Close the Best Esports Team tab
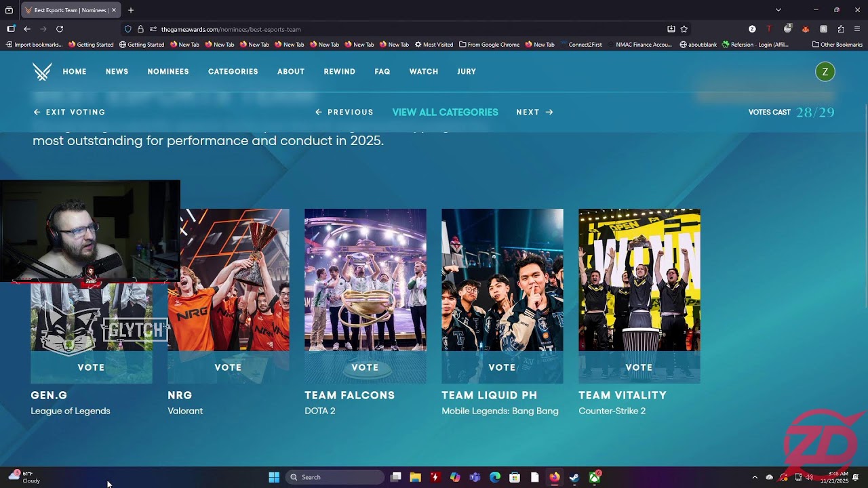Viewport: 868px width, 488px height. click(x=114, y=10)
